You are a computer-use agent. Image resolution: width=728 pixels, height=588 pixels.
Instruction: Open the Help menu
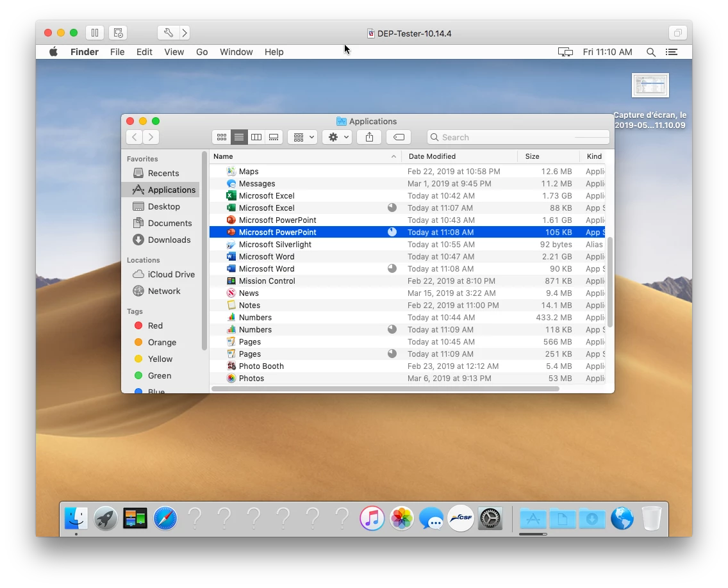pos(274,52)
